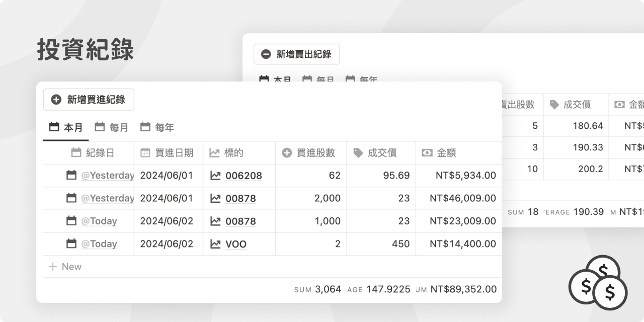This screenshot has height=322, width=644.
Task: Click the plus icon in 新增買進紀錄 button
Action: coord(56,100)
